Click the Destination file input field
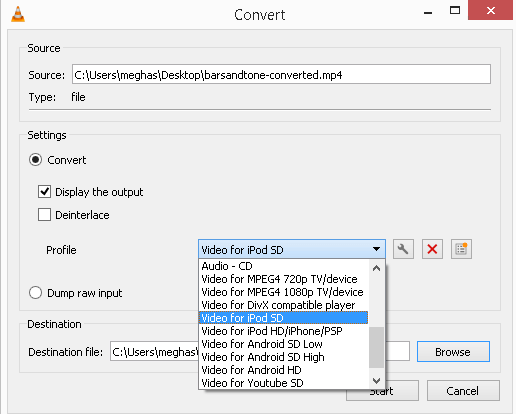The height and width of the screenshot is (414, 516). (260, 351)
